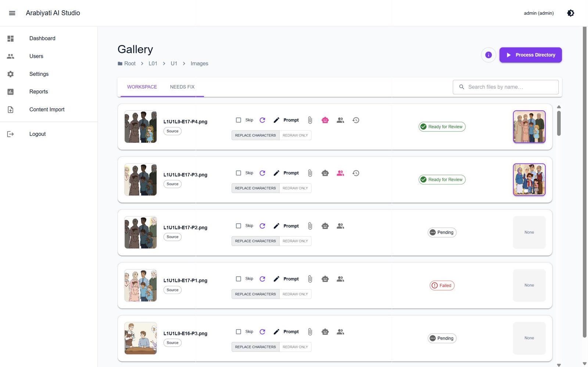Click the robot icon for L1U1L9-E17-P1.png
Image resolution: width=588 pixels, height=367 pixels.
point(325,279)
